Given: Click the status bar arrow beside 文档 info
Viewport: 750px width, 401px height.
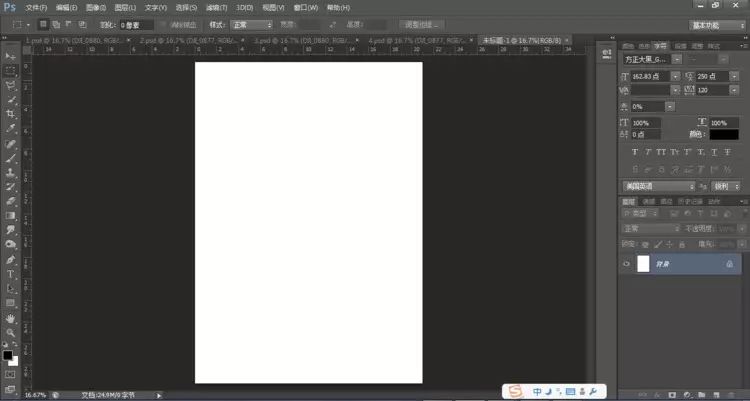Looking at the screenshot, I should coord(158,395).
